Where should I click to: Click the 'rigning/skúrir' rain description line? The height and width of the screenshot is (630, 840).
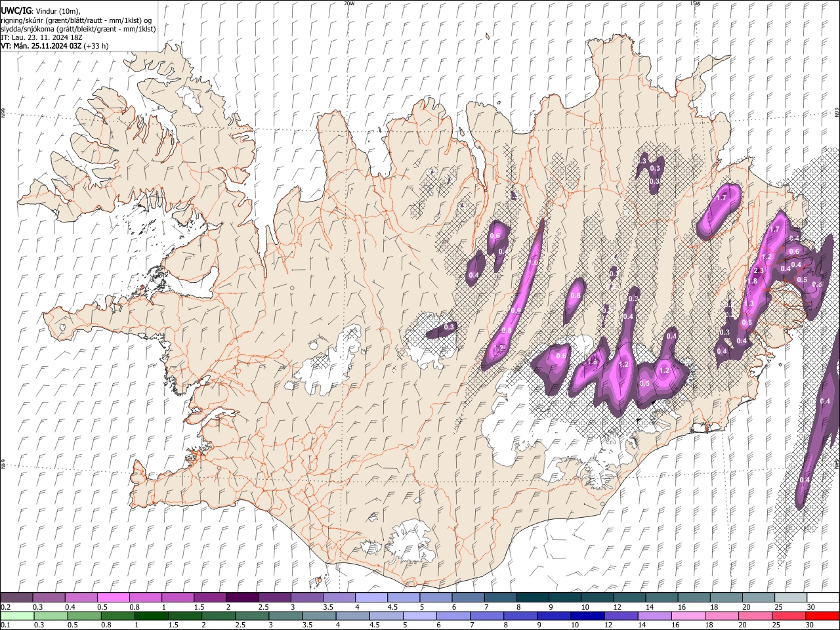(x=76, y=20)
